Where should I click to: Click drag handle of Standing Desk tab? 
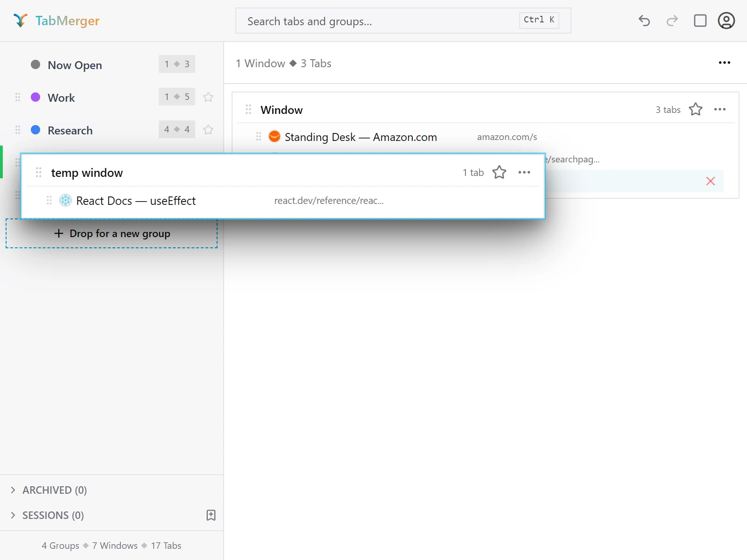click(x=259, y=136)
